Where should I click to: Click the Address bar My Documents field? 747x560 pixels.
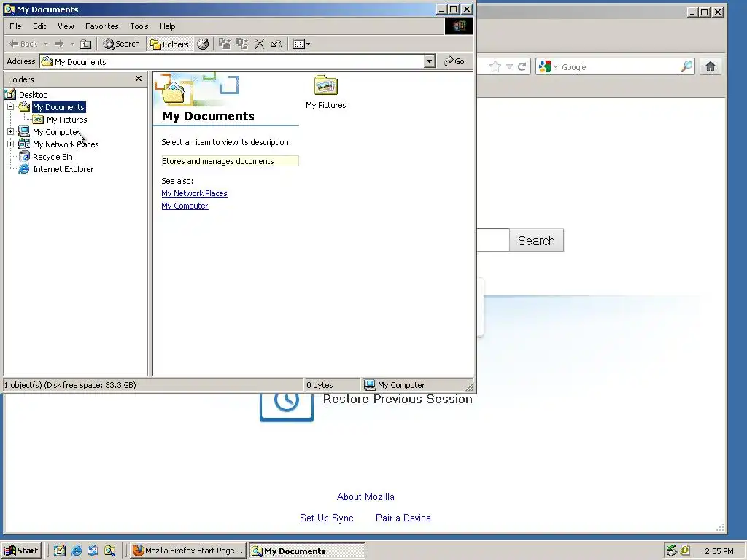point(232,61)
